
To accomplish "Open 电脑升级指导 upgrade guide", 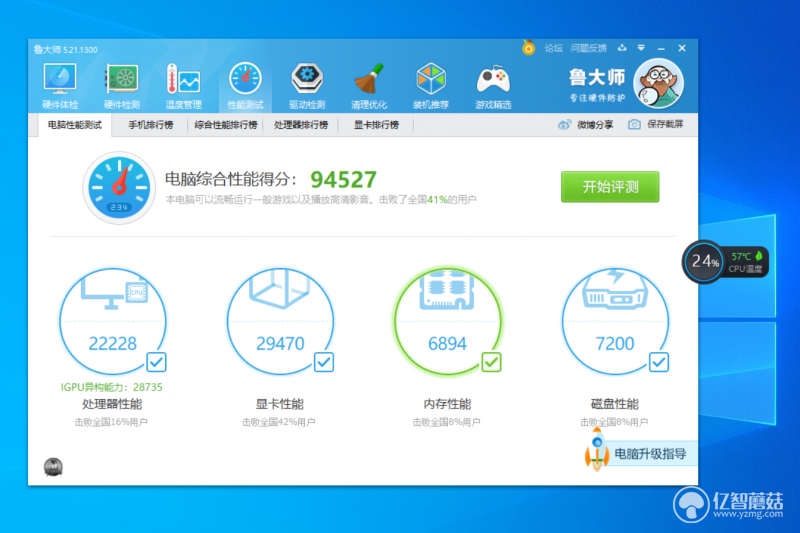I will pos(641,453).
